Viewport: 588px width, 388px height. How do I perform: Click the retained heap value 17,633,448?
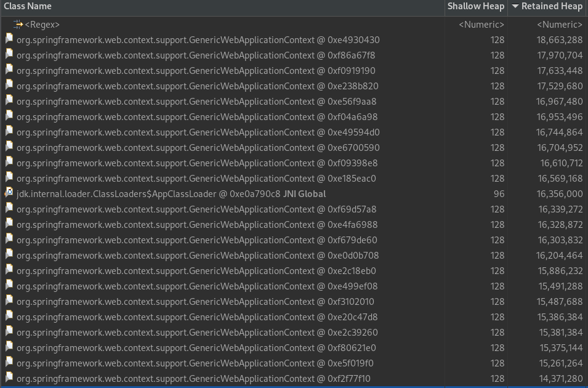[560, 71]
